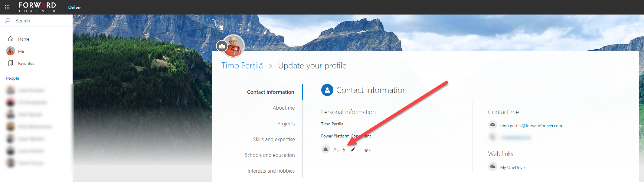Open Skills and expertise section
The width and height of the screenshot is (644, 182).
[274, 139]
